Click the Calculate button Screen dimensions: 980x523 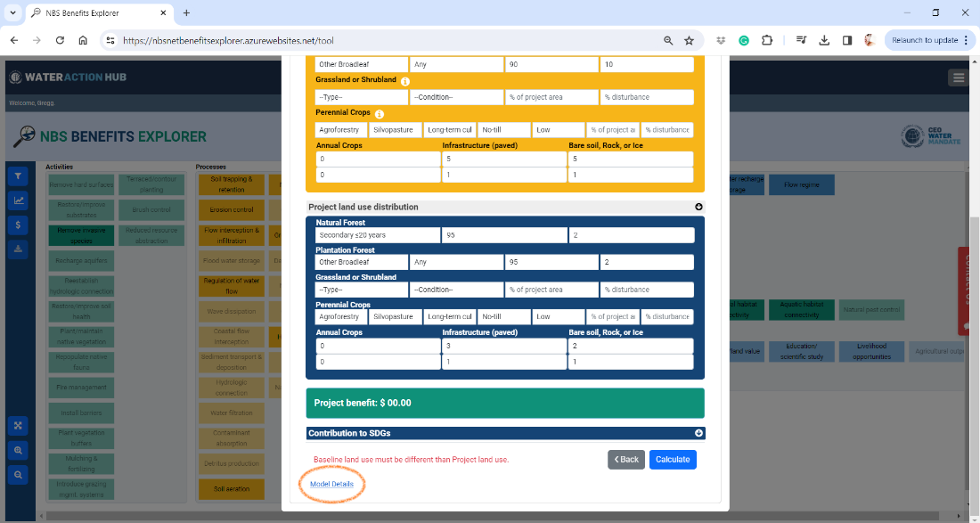click(x=673, y=459)
